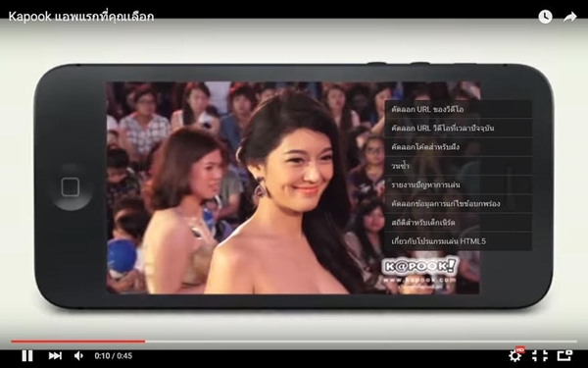Click the Watch Later clock icon
Image resolution: width=588 pixels, height=368 pixels.
pos(545,17)
